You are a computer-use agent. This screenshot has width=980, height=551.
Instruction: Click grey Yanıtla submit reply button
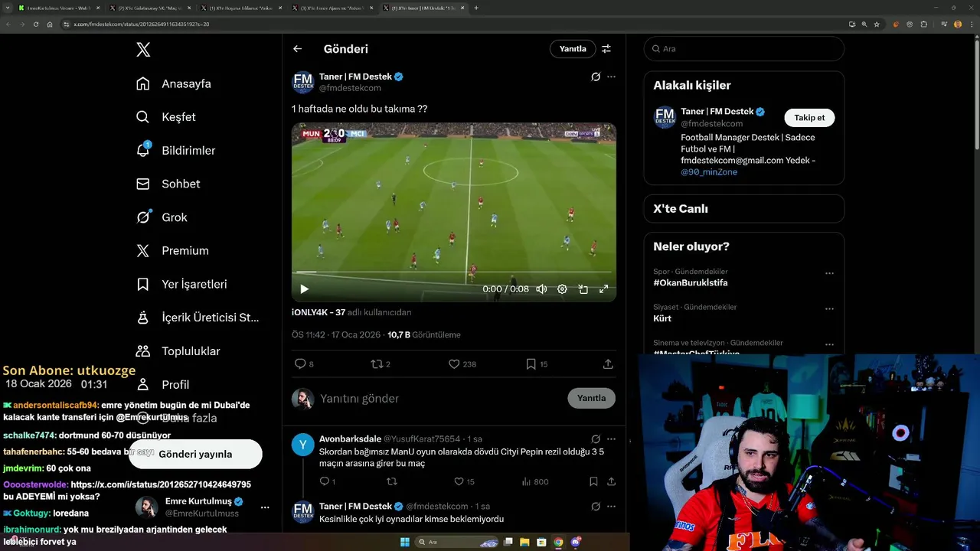(x=591, y=398)
